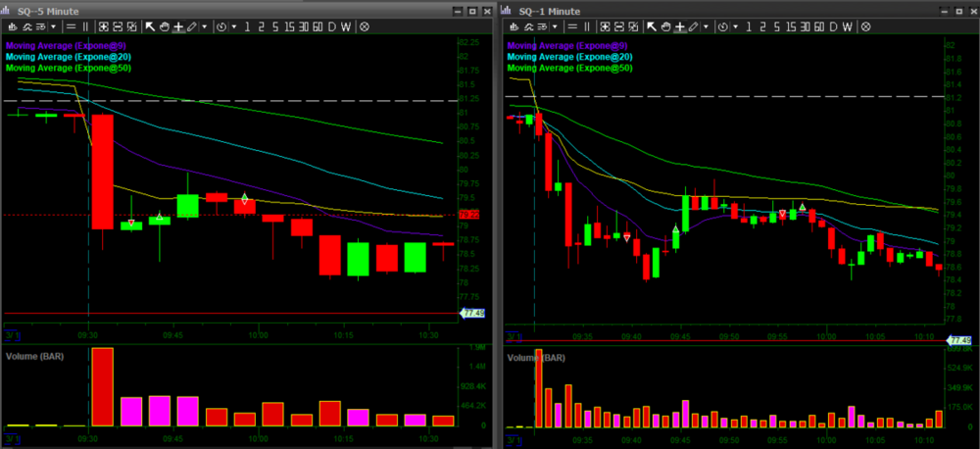This screenshot has width=980, height=449.
Task: Expand the clock interval dropdown in 1-minute chart
Action: [735, 27]
